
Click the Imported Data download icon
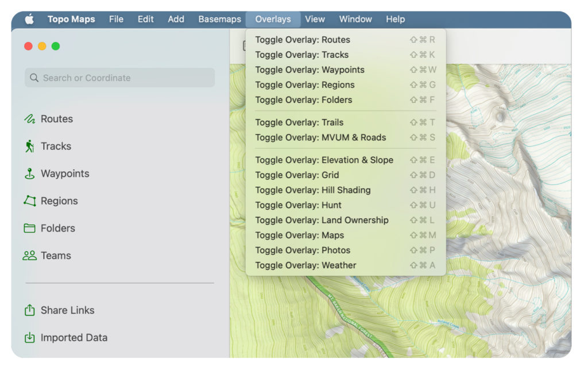click(x=30, y=337)
